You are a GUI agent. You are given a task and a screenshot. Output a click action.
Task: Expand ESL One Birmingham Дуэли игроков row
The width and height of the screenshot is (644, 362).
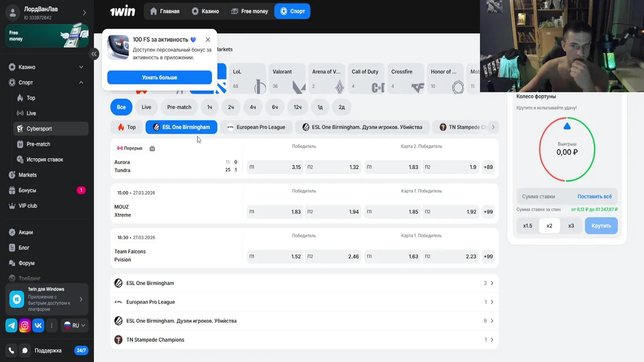click(304, 321)
